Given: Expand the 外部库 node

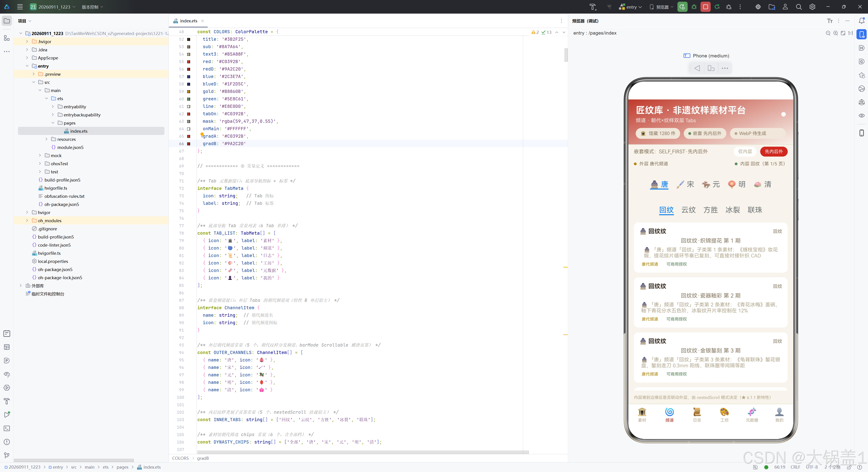Looking at the screenshot, I should (21, 286).
